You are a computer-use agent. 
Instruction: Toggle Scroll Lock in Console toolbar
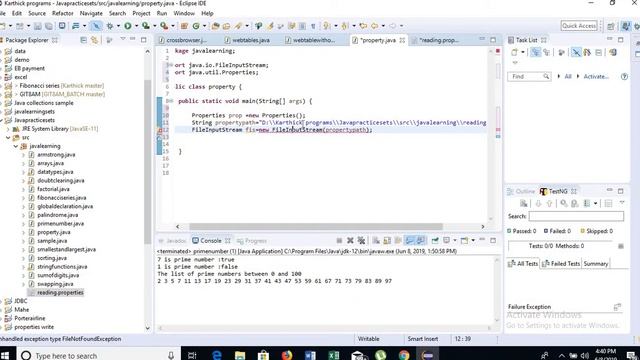387,240
